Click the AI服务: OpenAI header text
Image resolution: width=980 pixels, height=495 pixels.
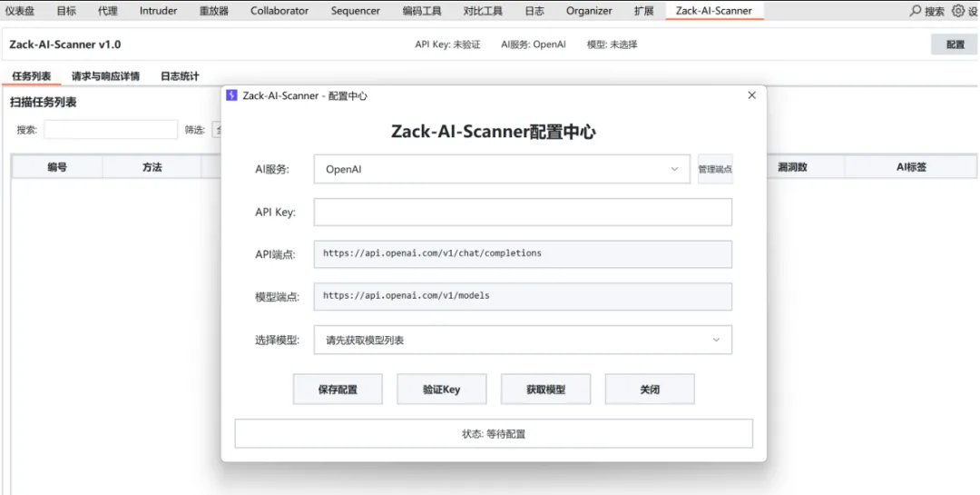[x=534, y=45]
